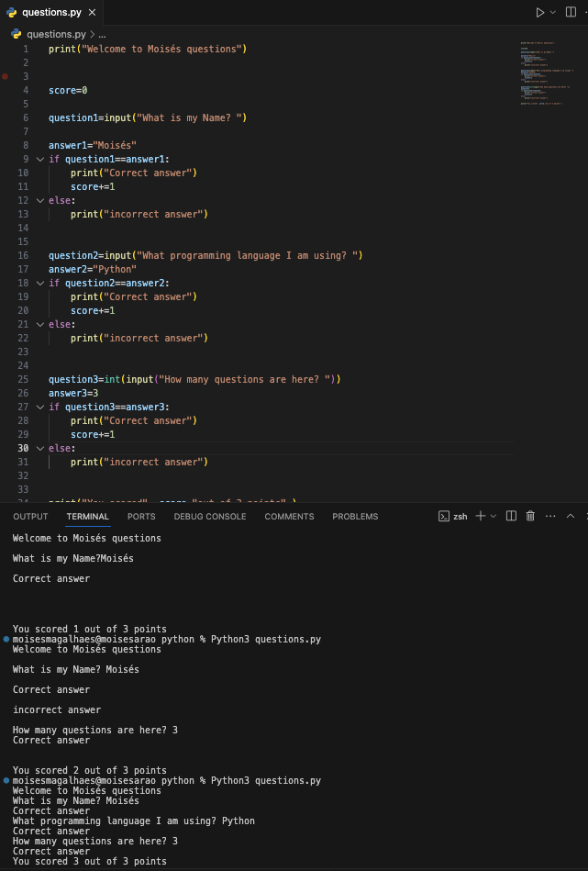Open the new terminal launch profile dropdown
This screenshot has width=588, height=871.
tap(493, 516)
